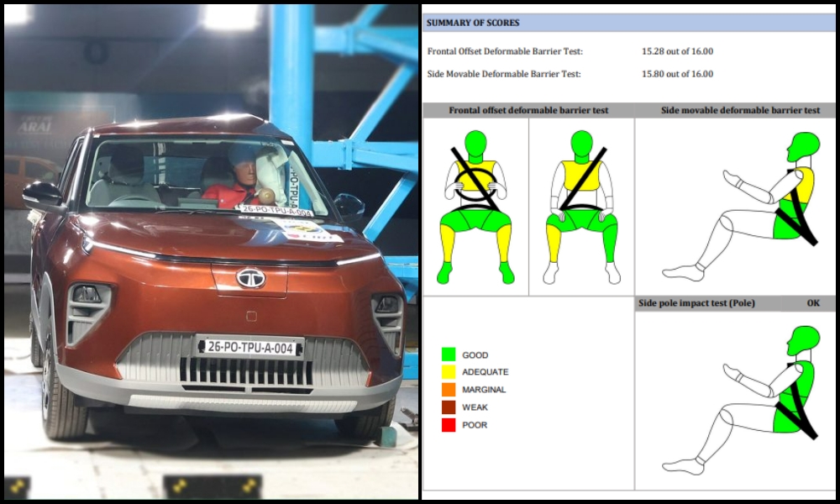Click the 'OK' pole test result
This screenshot has width=840, height=504.
pos(813,303)
